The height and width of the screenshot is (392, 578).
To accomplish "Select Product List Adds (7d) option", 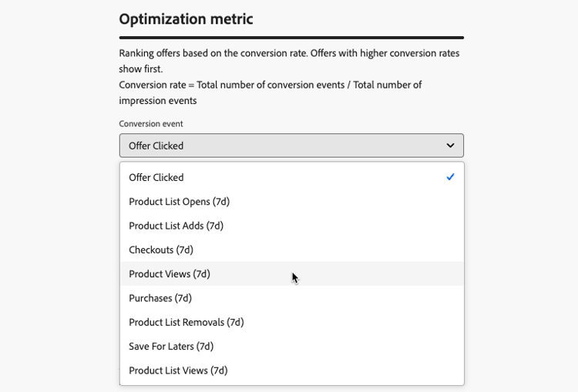I will [176, 226].
